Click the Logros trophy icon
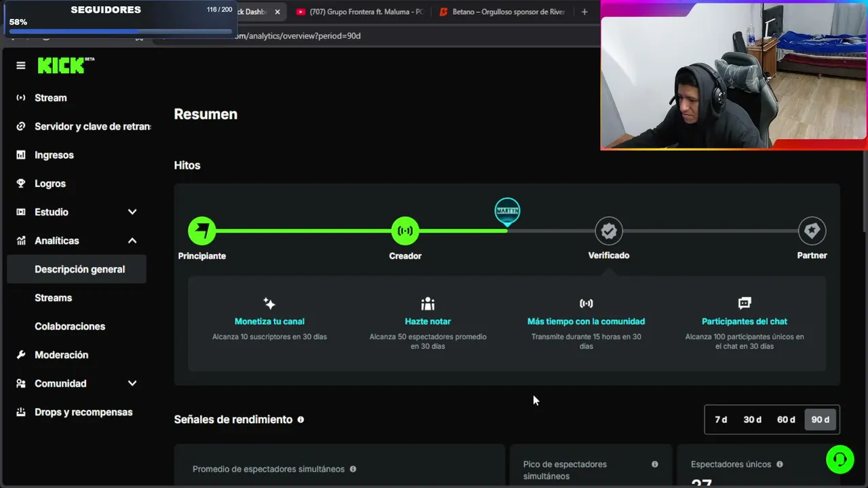 (21, 183)
